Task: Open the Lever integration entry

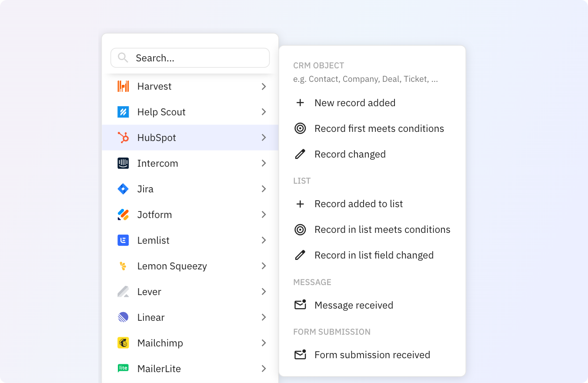Action: (190, 292)
